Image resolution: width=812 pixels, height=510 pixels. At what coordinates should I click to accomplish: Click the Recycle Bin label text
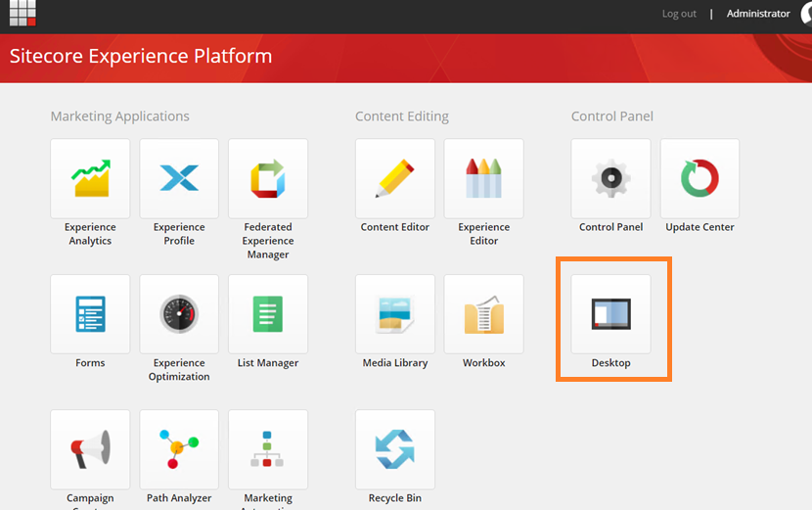(x=395, y=498)
